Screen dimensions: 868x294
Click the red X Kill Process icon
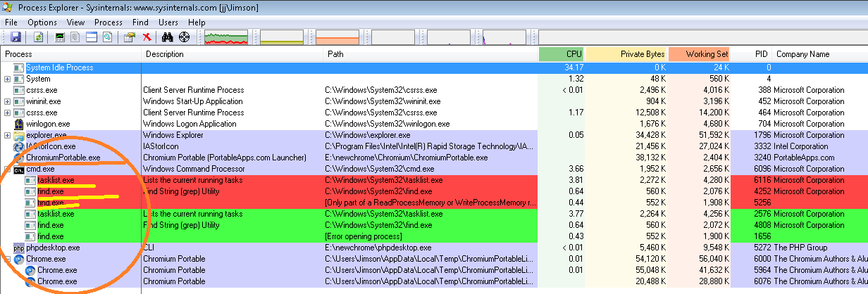[x=147, y=37]
